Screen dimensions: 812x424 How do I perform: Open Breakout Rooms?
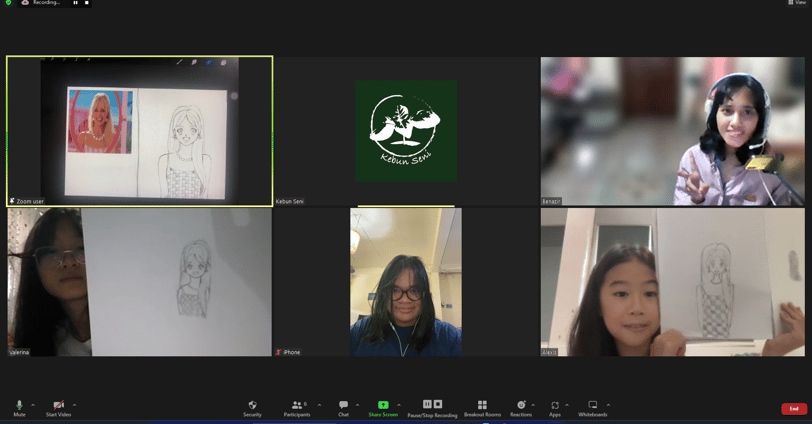[483, 408]
